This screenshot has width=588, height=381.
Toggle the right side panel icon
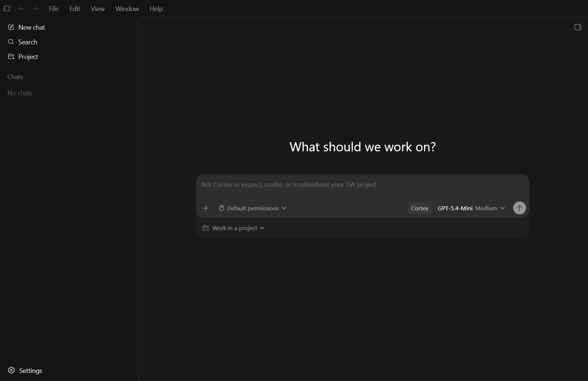tap(578, 27)
